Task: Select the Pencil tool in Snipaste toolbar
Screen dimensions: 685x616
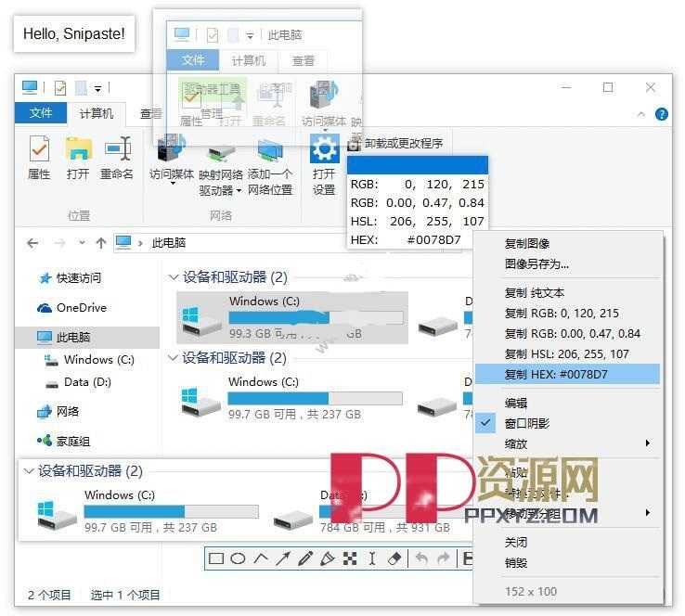Action: point(305,558)
